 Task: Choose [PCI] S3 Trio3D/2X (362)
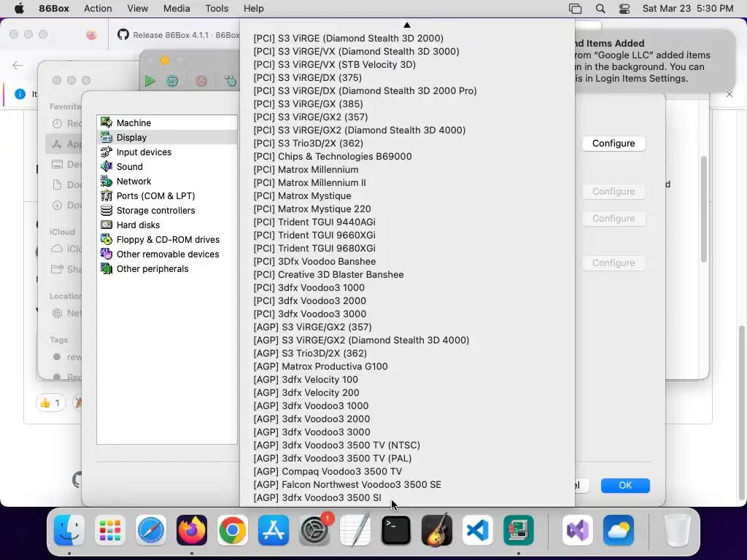pyautogui.click(x=407, y=144)
